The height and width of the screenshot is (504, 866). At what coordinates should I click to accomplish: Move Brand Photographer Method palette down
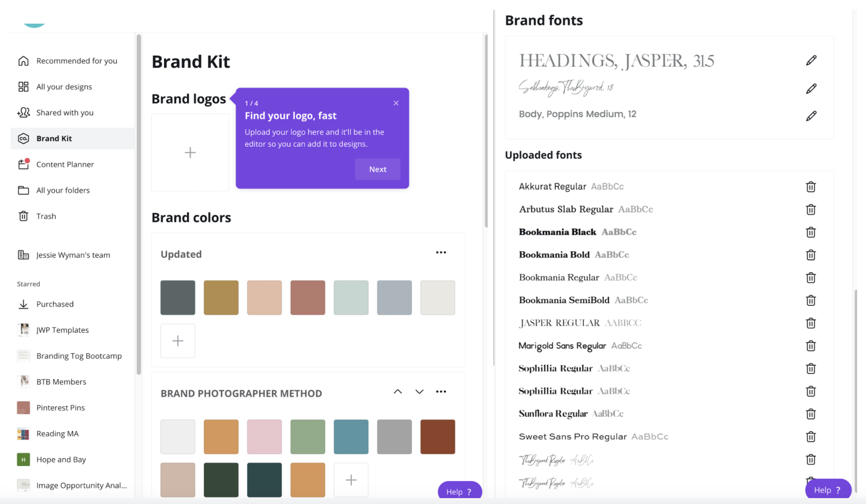coord(419,392)
